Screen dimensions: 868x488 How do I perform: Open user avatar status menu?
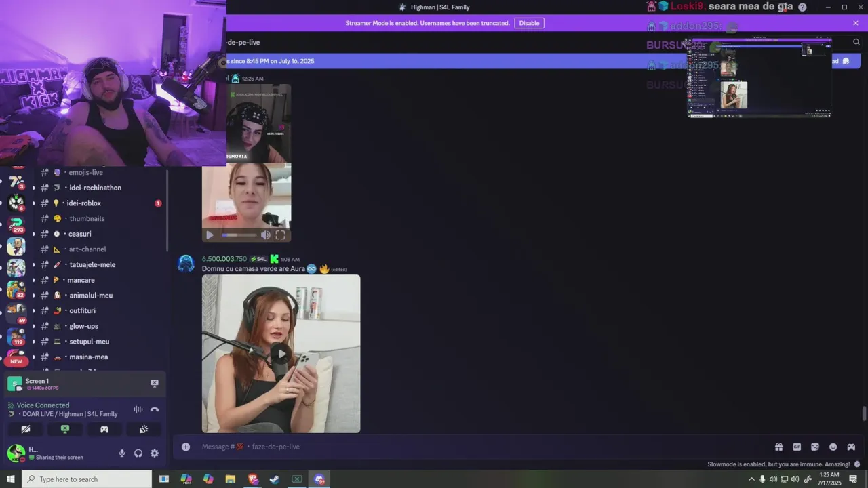[15, 453]
